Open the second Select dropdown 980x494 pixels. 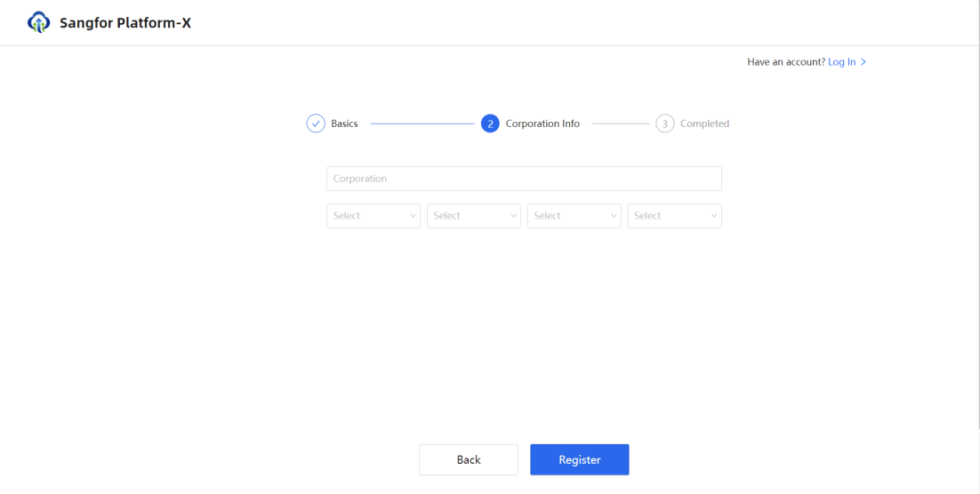(474, 216)
